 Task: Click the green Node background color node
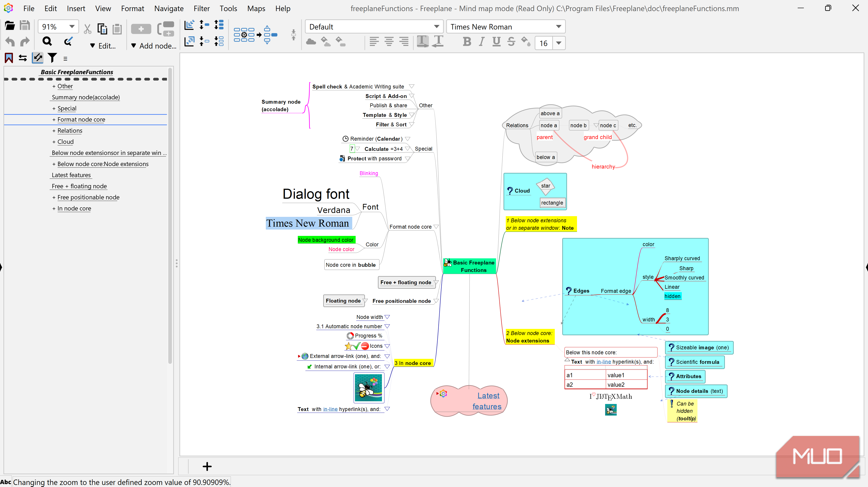coord(326,240)
